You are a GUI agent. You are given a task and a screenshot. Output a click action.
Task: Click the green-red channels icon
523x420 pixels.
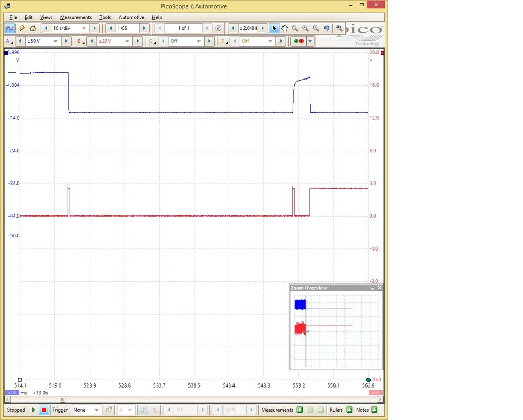click(298, 41)
